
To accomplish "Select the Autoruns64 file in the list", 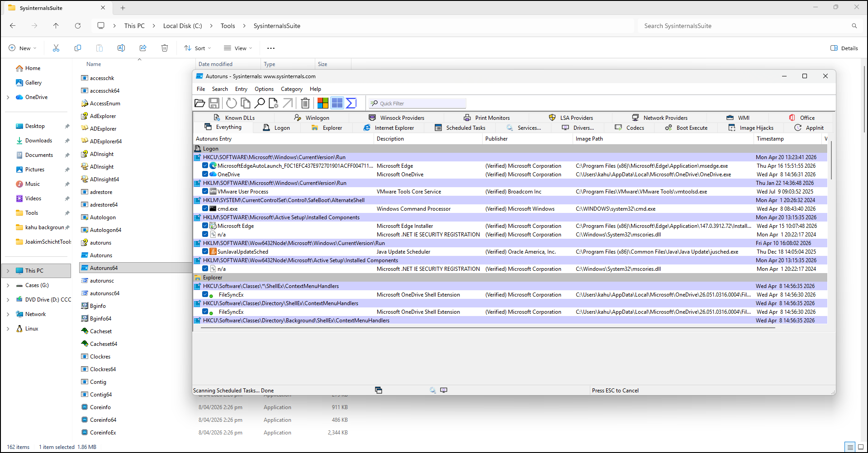I will (x=135, y=268).
